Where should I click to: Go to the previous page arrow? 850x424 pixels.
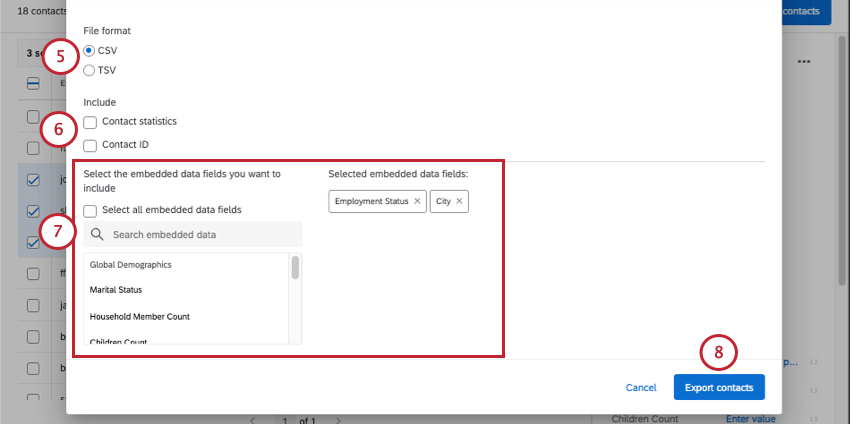pyautogui.click(x=253, y=420)
